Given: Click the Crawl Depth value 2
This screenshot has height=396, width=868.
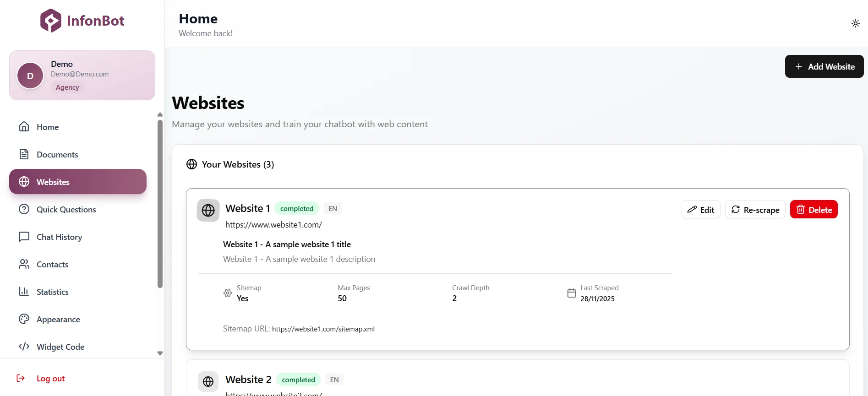Looking at the screenshot, I should click(454, 298).
